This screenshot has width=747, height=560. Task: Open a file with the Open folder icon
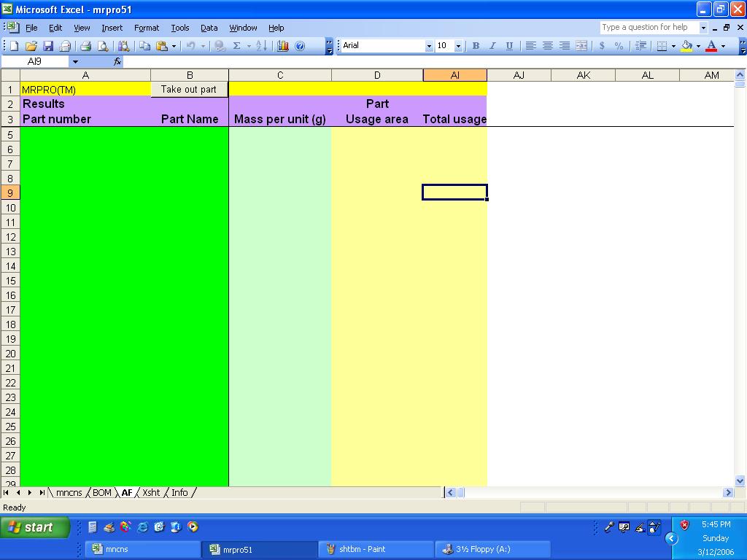click(x=31, y=46)
